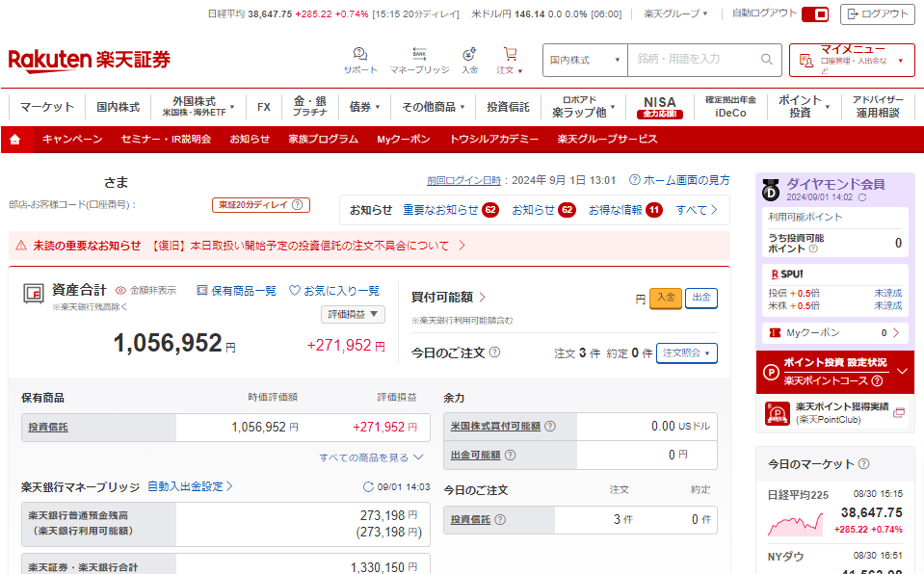
Task: Click the help icon next to 出金可能額
Action: point(511,455)
